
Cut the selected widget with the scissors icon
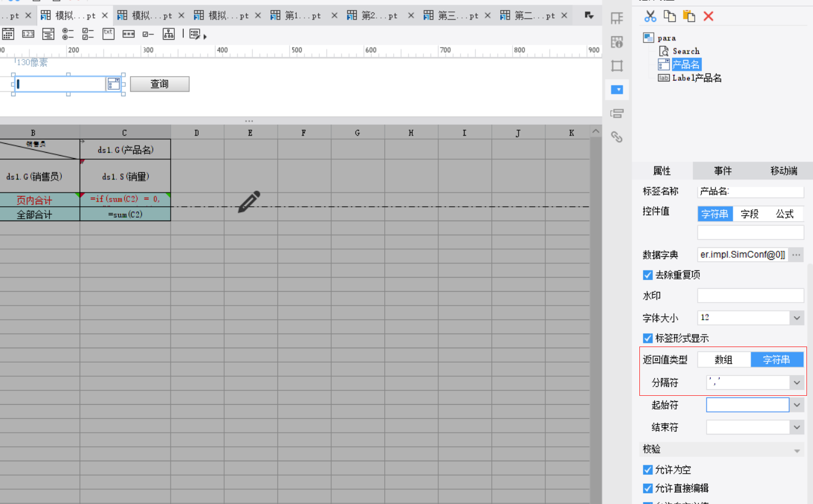click(x=651, y=17)
